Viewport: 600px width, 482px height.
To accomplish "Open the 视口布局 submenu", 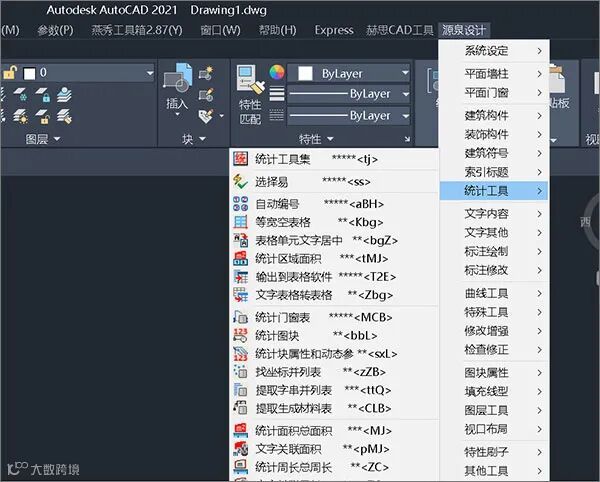I will click(x=494, y=429).
